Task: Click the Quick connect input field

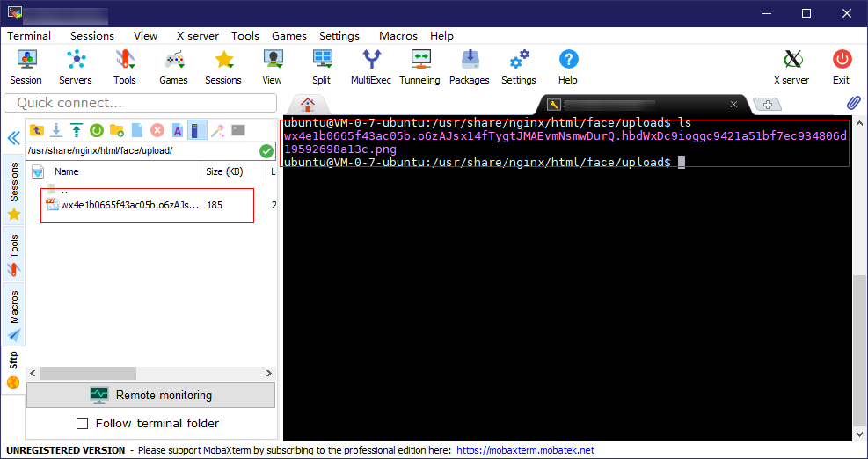Action: point(139,103)
